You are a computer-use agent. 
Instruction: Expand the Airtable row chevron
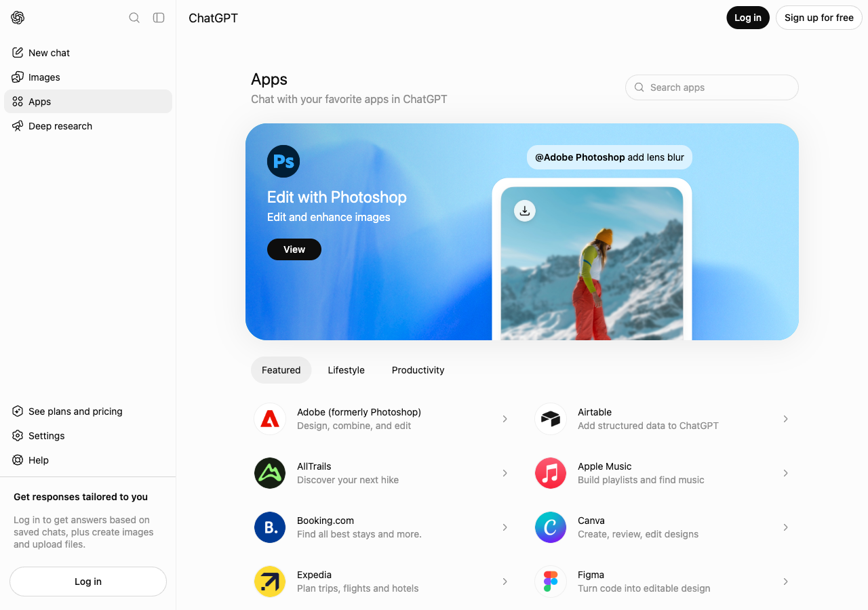pos(785,419)
